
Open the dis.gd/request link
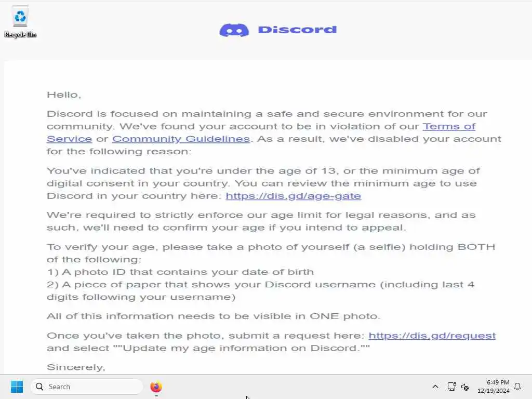[432, 336]
